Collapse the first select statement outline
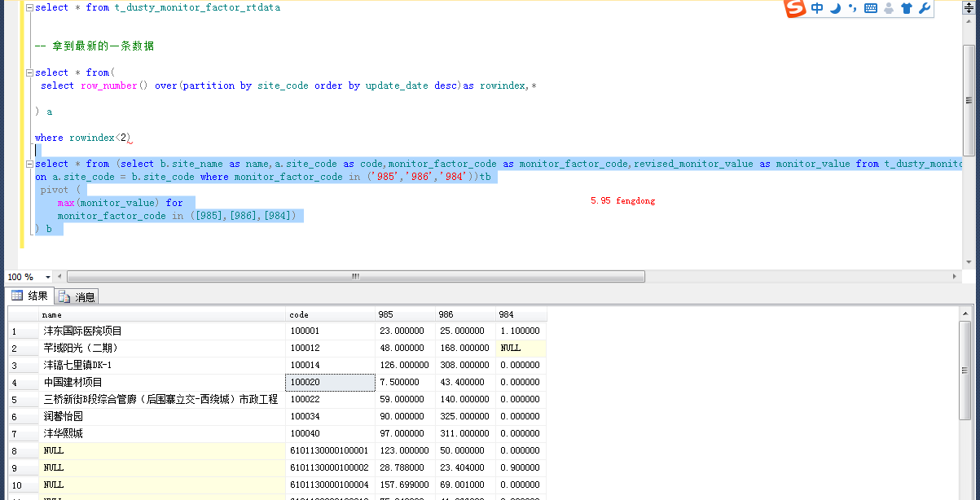This screenshot has width=980, height=500. [29, 7]
